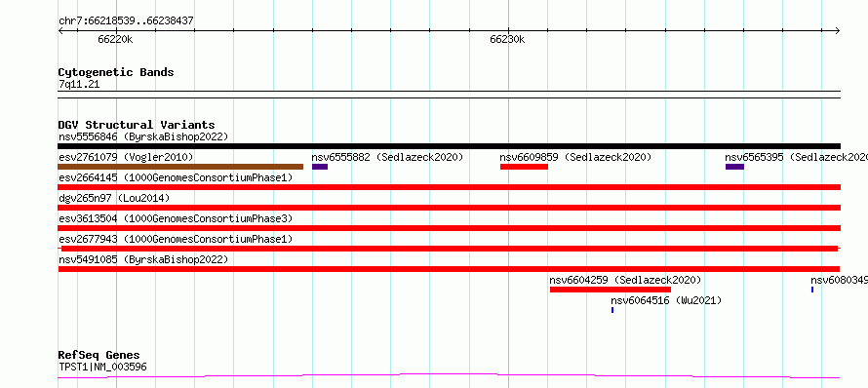
Task: Click the nsv5556846 (ByrskaBishop2022) label
Action: point(143,136)
